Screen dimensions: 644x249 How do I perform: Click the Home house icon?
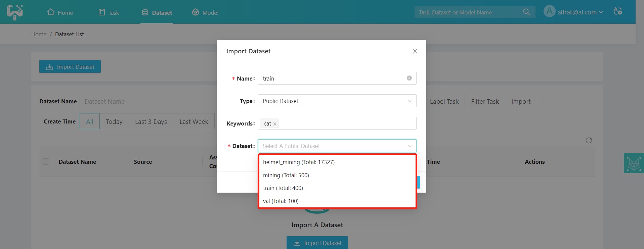[51, 12]
